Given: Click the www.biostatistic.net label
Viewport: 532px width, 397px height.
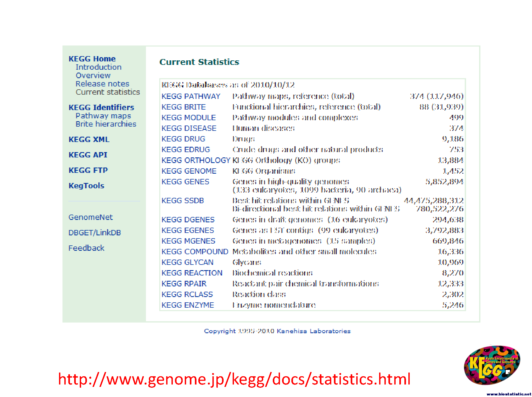Looking at the screenshot, I should [509, 394].
